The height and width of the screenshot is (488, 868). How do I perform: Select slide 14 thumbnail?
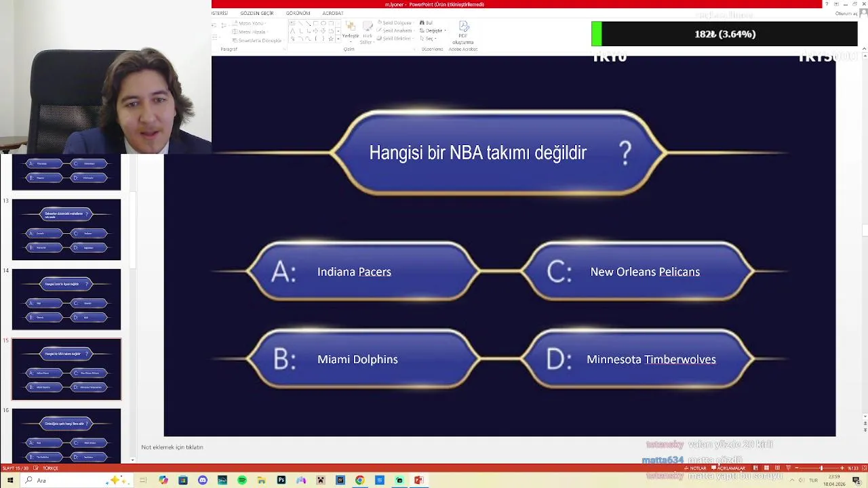(66, 300)
